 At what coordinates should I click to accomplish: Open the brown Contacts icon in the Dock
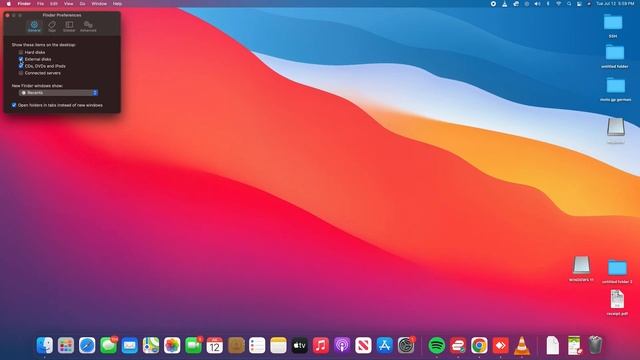tap(236, 345)
